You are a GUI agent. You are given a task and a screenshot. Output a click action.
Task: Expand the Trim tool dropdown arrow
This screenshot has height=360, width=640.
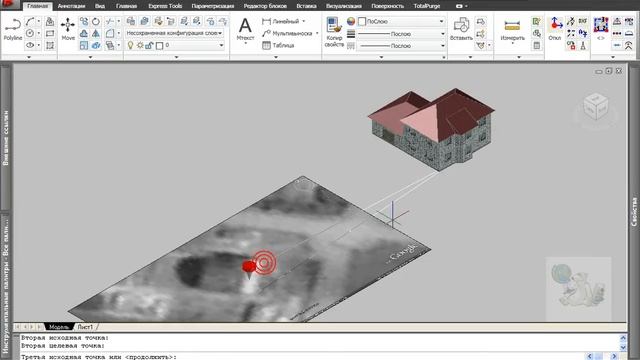(x=118, y=21)
